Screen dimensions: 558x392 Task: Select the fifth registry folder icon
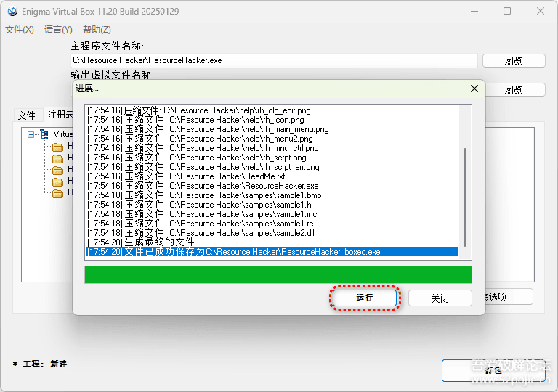pyautogui.click(x=57, y=193)
